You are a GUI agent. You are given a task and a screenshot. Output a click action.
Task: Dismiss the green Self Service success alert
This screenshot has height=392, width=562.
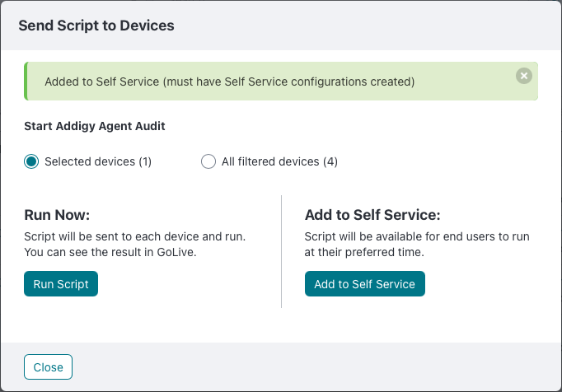pyautogui.click(x=523, y=76)
